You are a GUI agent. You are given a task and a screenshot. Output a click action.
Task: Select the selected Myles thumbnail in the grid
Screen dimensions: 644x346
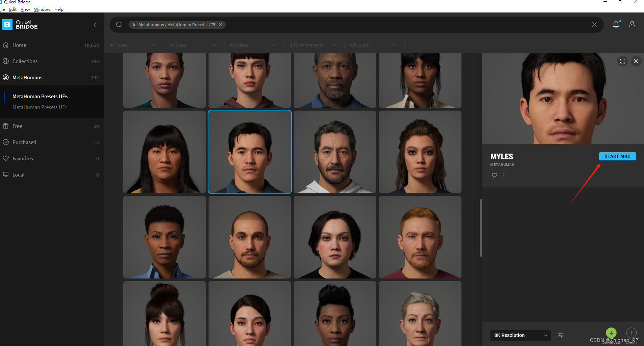250,152
